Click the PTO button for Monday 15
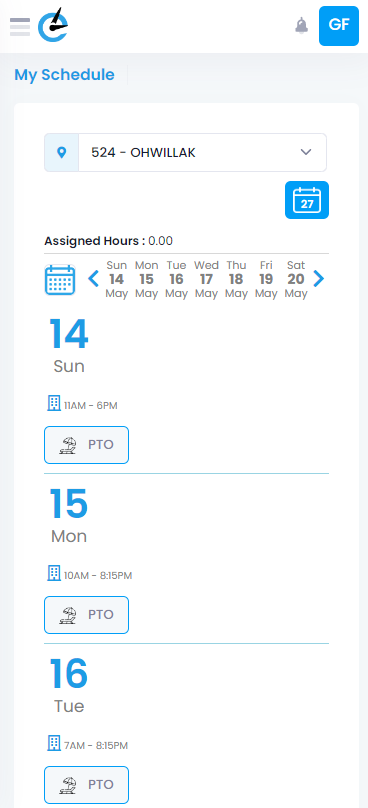The image size is (368, 808). [x=87, y=615]
